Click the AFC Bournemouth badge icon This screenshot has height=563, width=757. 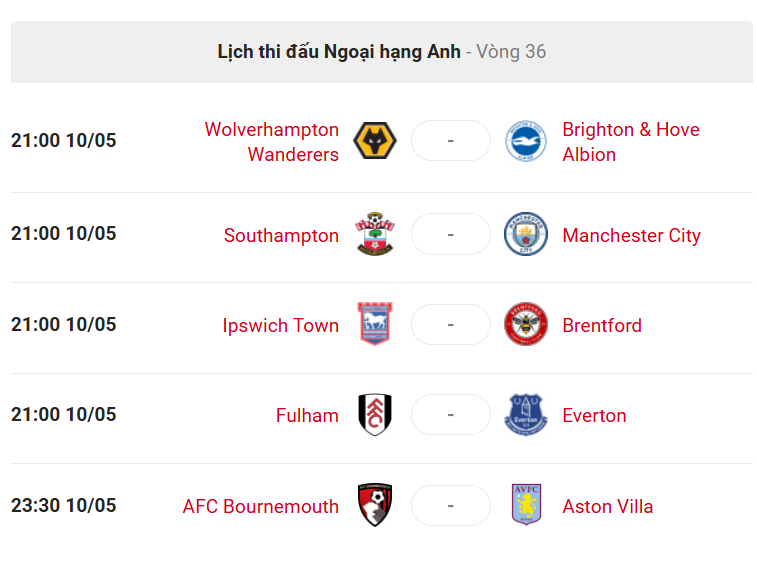[375, 505]
